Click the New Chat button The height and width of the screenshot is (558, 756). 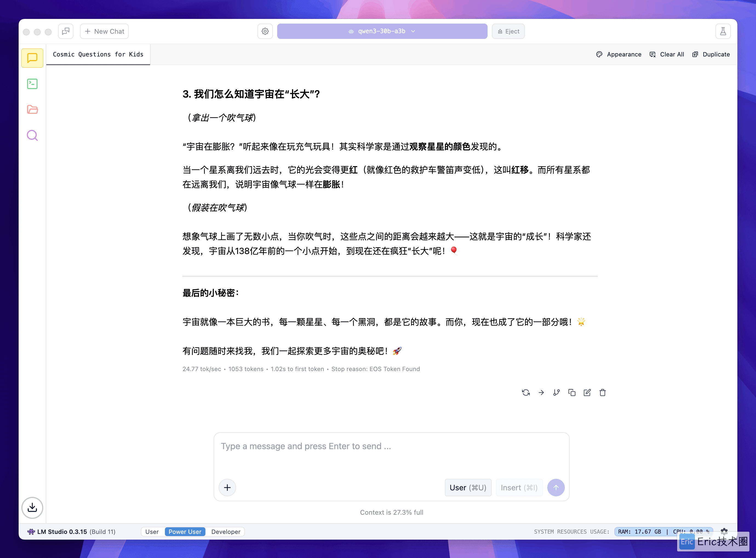point(104,32)
